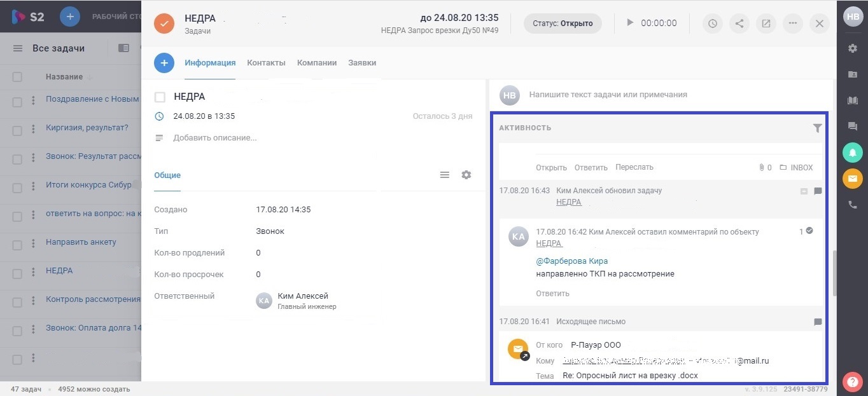Tick the НЕДРА task title checkbox

click(x=160, y=97)
